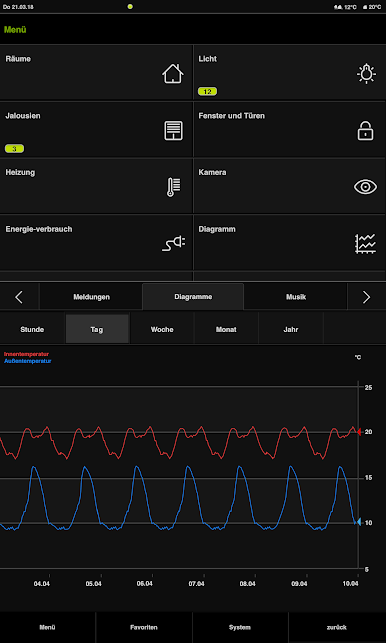The image size is (386, 643).
Task: Open the Räume house icon
Action: 173,74
